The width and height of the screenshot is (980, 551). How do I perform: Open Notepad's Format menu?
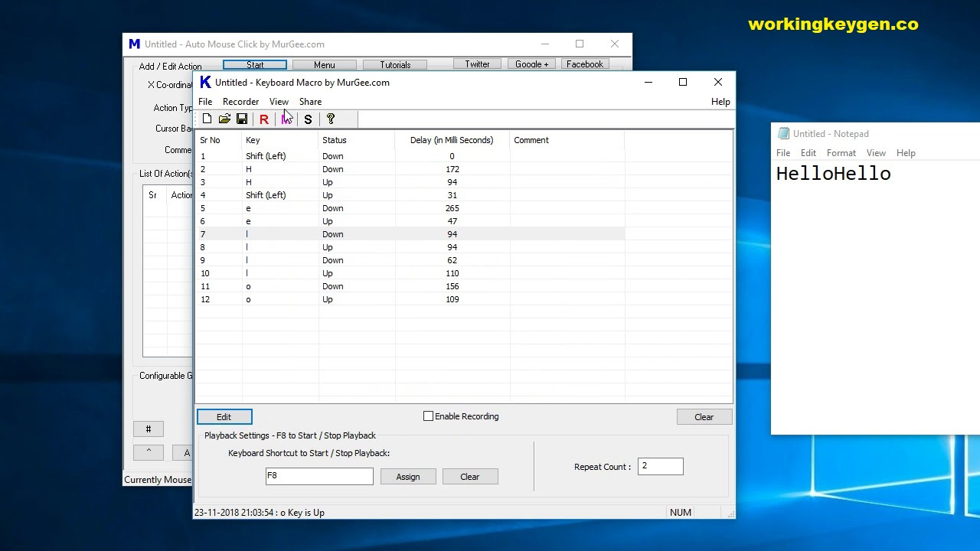coord(841,152)
